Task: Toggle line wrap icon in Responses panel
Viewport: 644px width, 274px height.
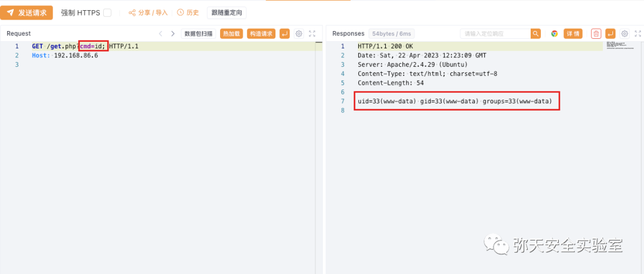Action: [x=611, y=34]
